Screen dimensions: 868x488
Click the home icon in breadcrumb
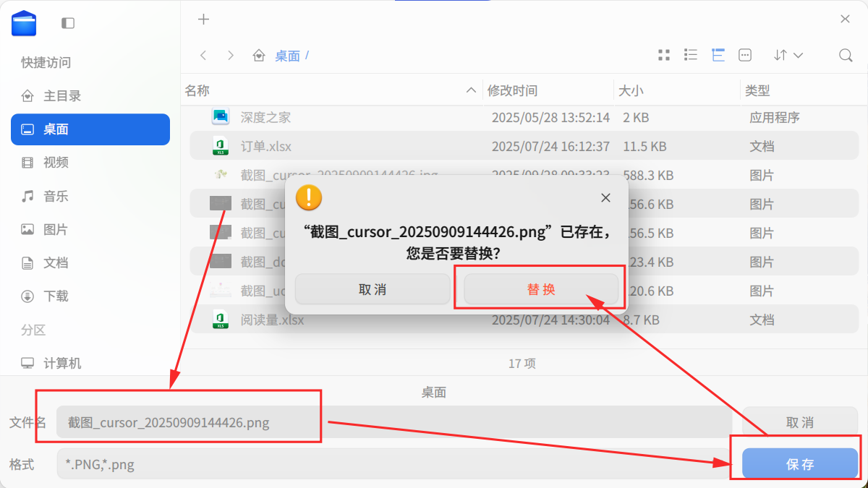[x=259, y=55]
